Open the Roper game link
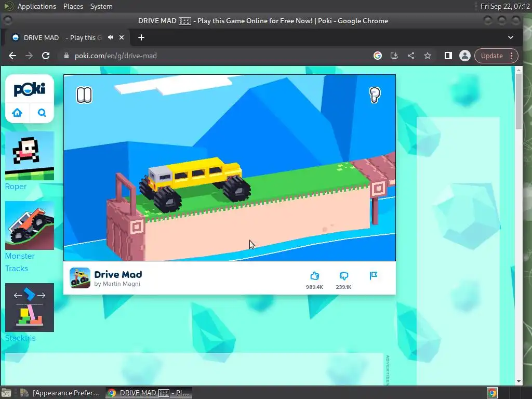 (x=16, y=187)
